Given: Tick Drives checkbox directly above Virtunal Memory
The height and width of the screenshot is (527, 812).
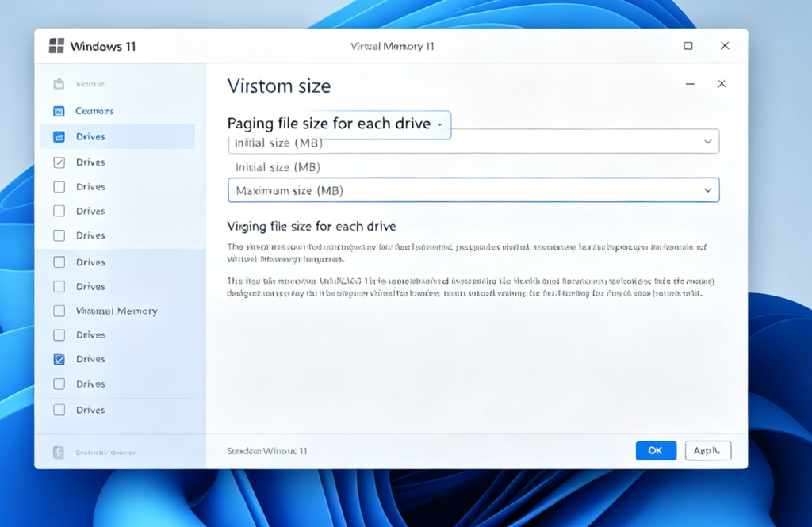Looking at the screenshot, I should [59, 287].
